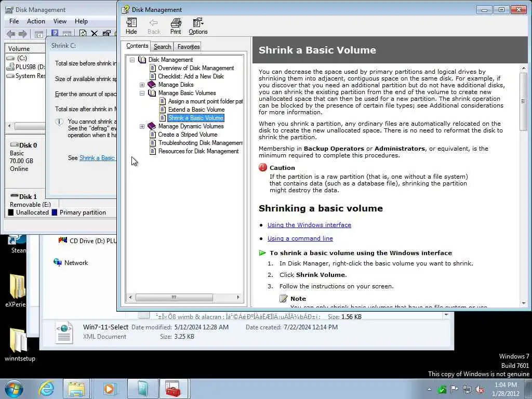Click the black X delete toolbar icon
The width and height of the screenshot is (532, 399).
click(x=95, y=33)
